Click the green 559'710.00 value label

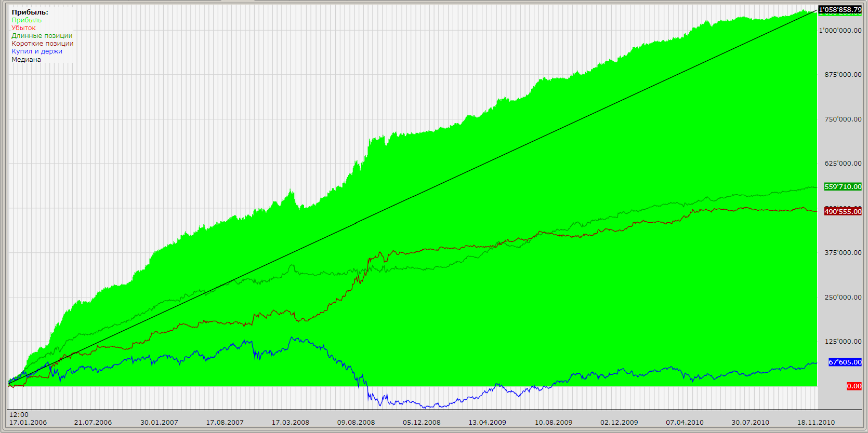coord(843,186)
